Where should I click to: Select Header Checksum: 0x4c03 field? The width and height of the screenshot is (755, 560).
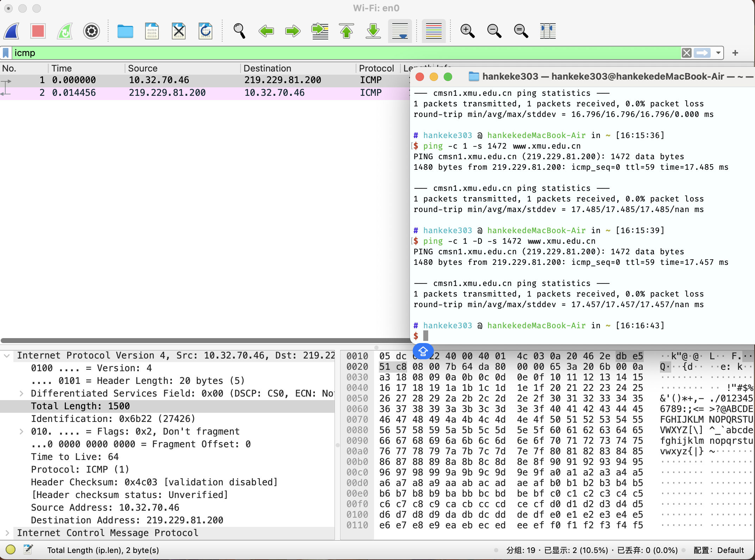pyautogui.click(x=167, y=483)
